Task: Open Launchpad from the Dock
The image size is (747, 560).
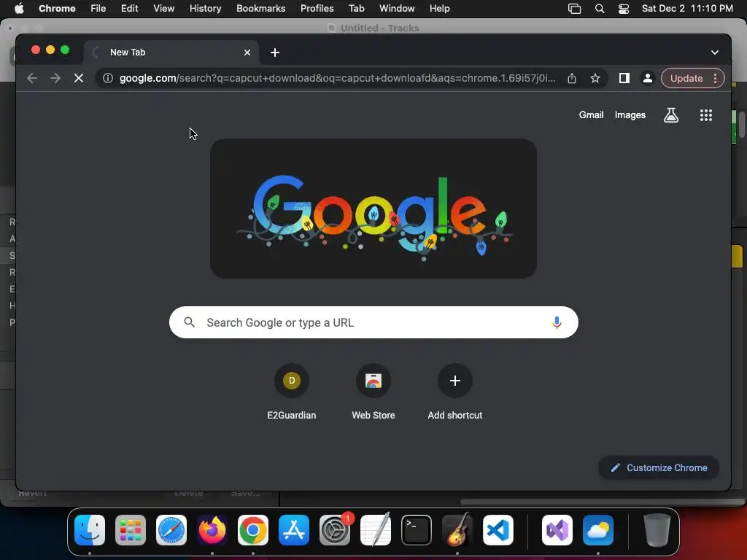Action: coord(131,530)
